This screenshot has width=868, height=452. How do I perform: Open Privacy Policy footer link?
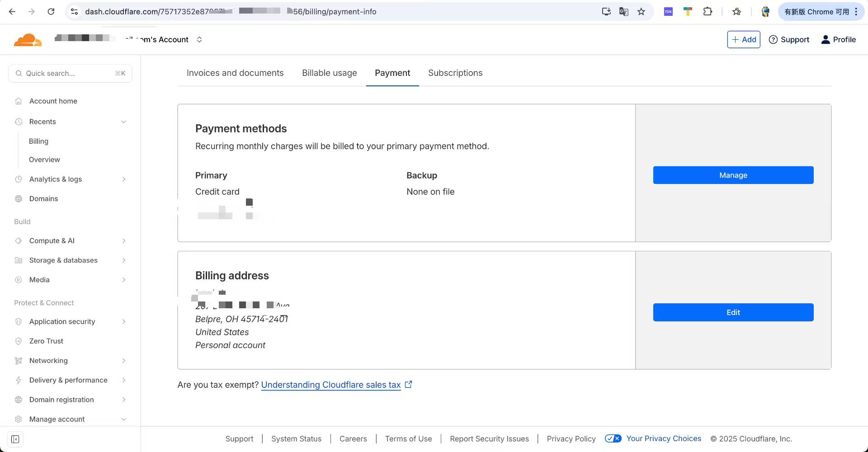[x=571, y=439]
